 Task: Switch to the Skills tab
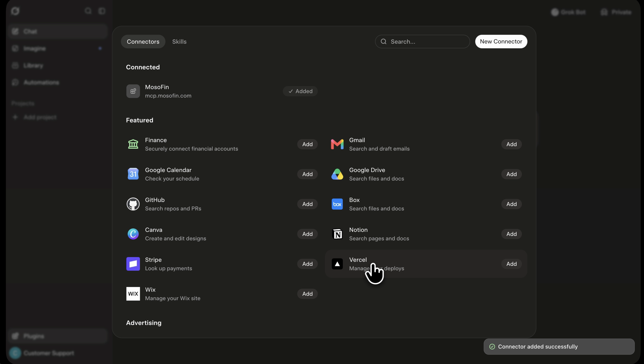[x=179, y=41]
